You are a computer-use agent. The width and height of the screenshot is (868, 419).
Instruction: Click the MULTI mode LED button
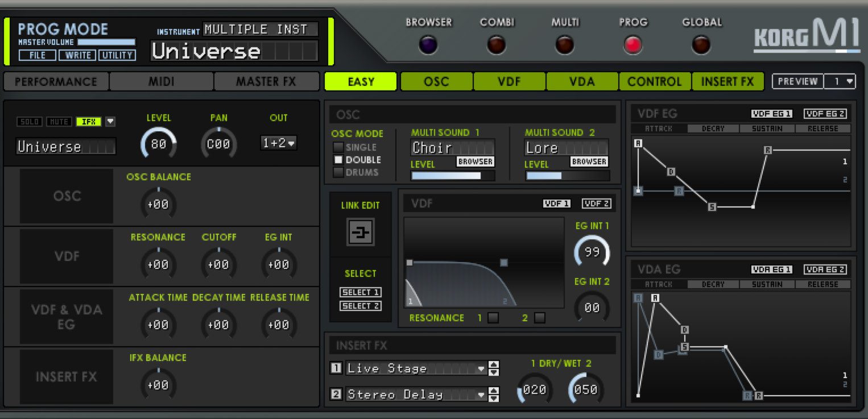[x=565, y=44]
